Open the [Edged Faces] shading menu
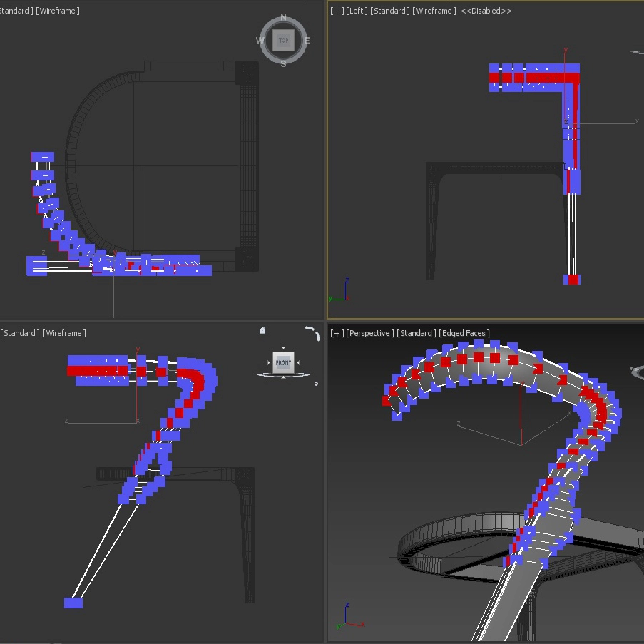Image resolution: width=644 pixels, height=644 pixels. 464,333
